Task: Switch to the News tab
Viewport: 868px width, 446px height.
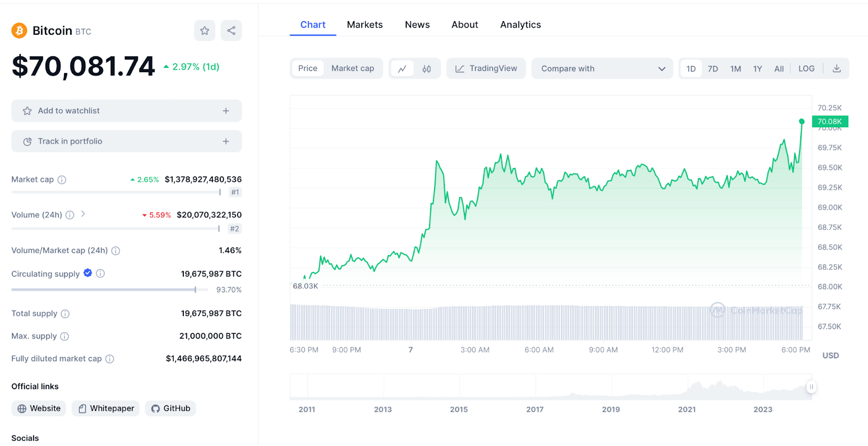Action: (417, 25)
